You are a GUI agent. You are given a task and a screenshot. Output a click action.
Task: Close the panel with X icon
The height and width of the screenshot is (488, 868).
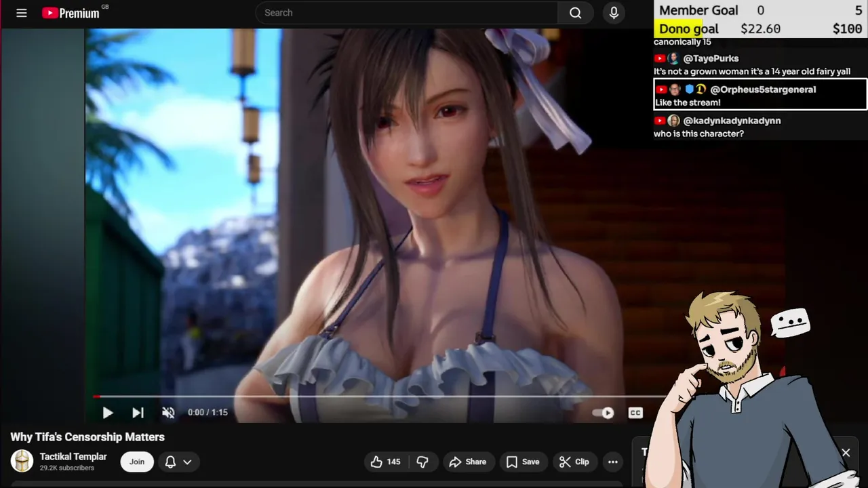(846, 452)
